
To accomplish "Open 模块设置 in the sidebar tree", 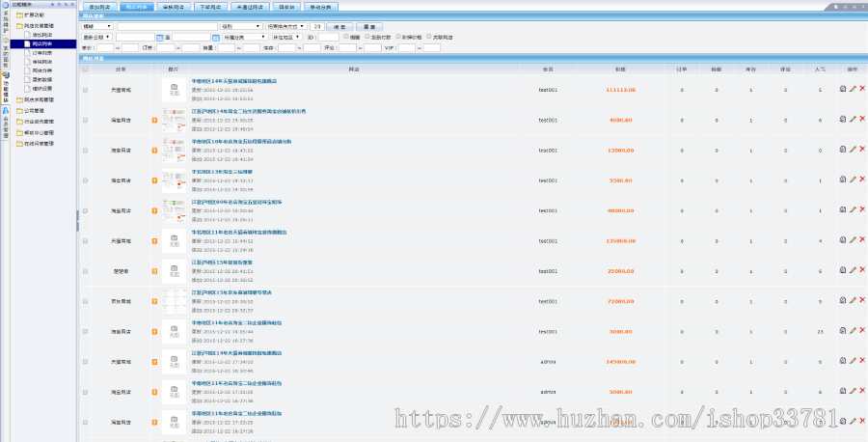I will point(42,88).
